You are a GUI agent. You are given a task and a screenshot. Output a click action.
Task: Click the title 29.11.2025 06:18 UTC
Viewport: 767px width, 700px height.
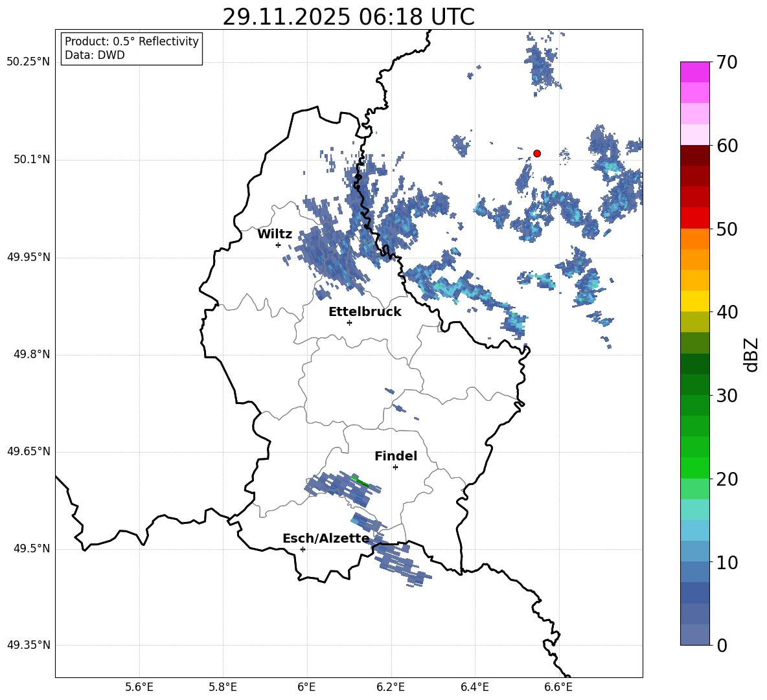click(349, 17)
